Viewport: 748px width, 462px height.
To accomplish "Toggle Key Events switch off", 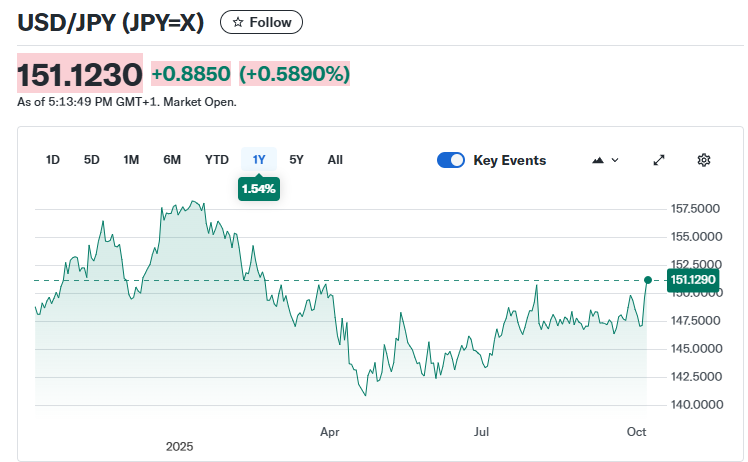I will [x=451, y=160].
